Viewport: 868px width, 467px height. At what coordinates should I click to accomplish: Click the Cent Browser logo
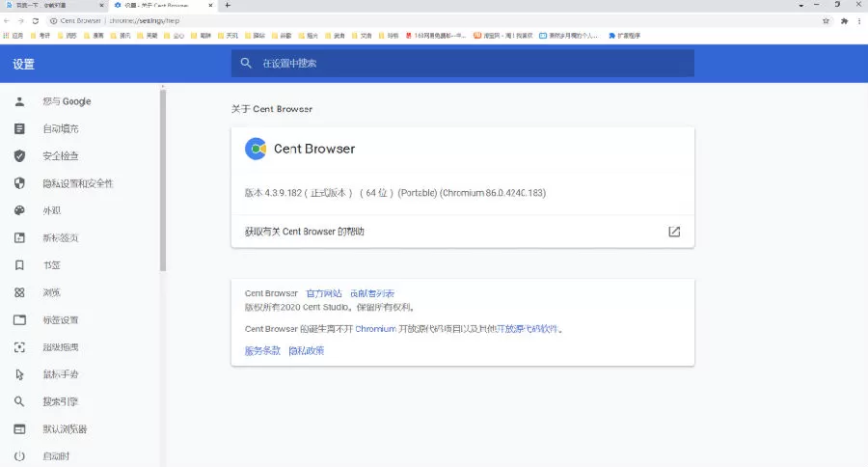[x=256, y=149]
